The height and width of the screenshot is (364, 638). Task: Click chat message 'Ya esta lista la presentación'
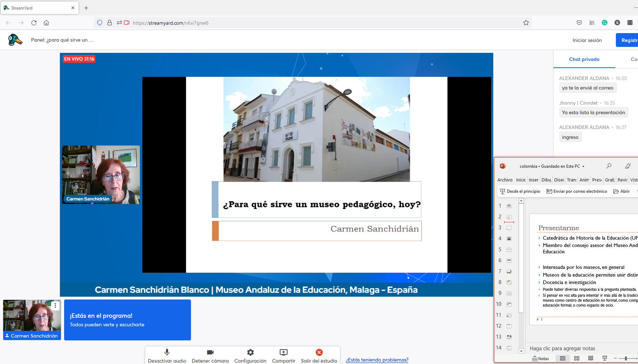tap(593, 113)
